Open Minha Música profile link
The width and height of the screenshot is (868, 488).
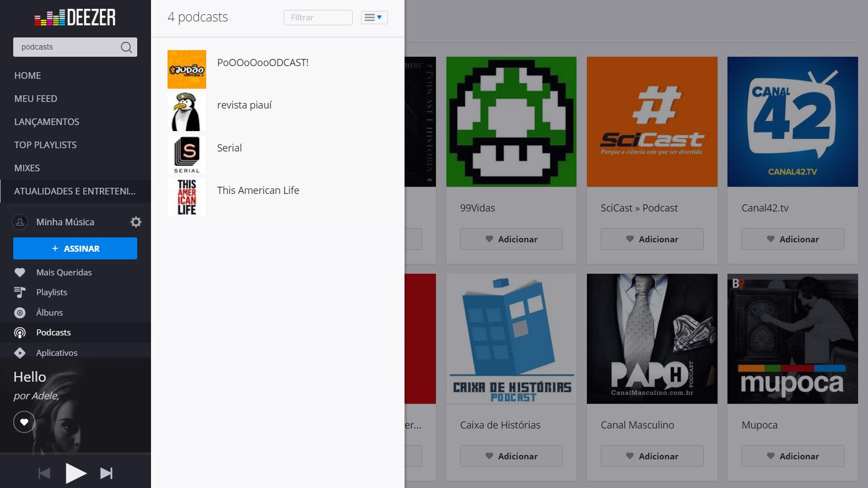(65, 222)
